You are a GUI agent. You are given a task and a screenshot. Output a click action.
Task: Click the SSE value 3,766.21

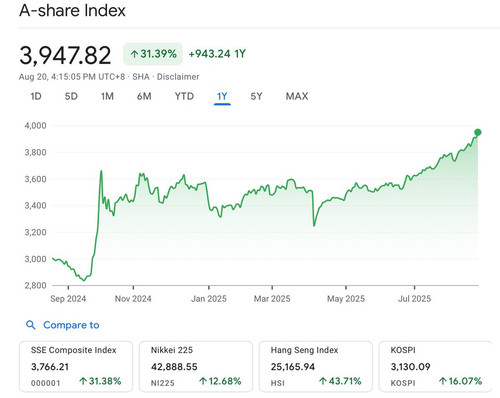point(50,367)
